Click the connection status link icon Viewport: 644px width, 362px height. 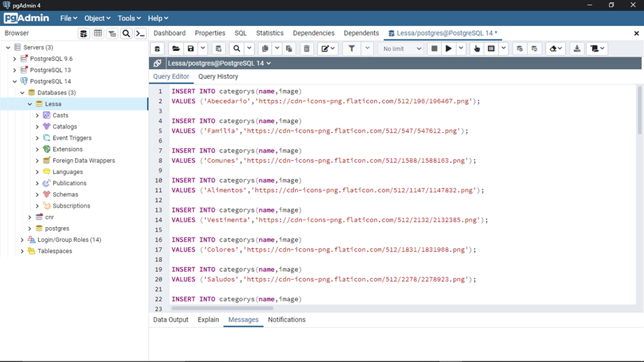coord(157,63)
